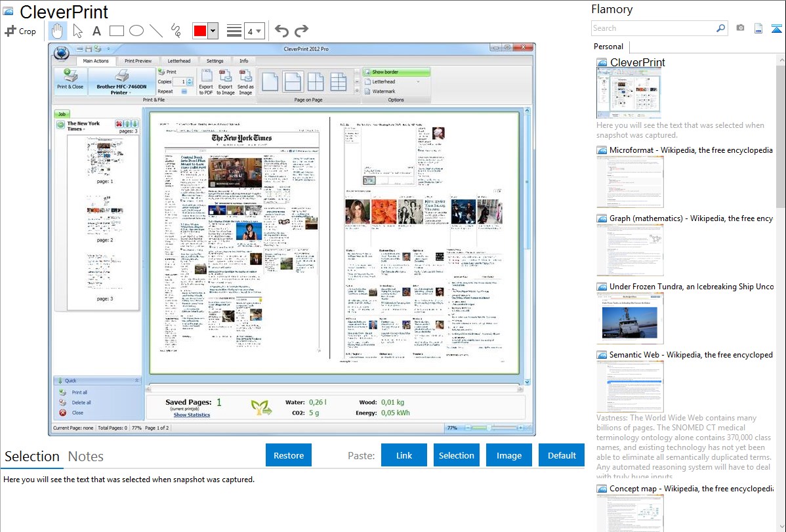Select the Crop tool

(x=20, y=31)
